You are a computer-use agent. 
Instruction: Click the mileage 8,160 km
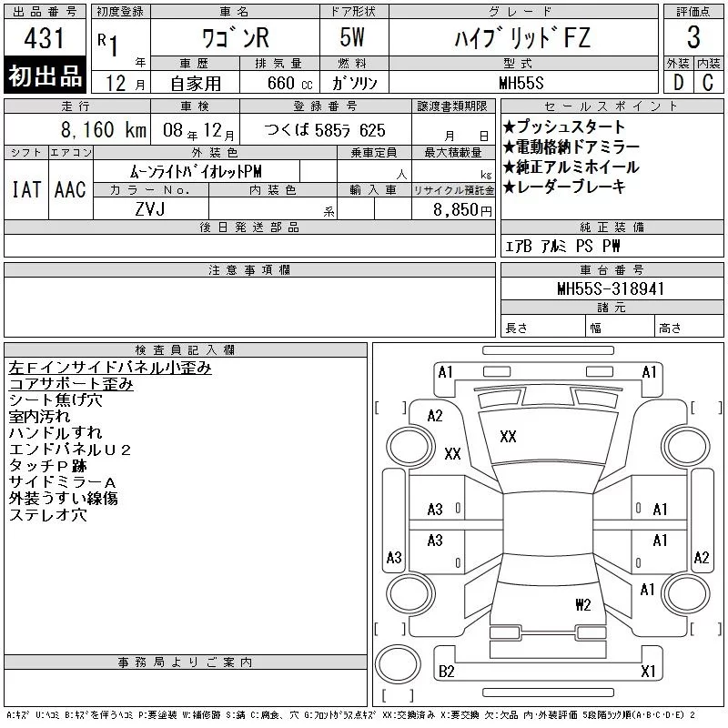click(x=104, y=130)
